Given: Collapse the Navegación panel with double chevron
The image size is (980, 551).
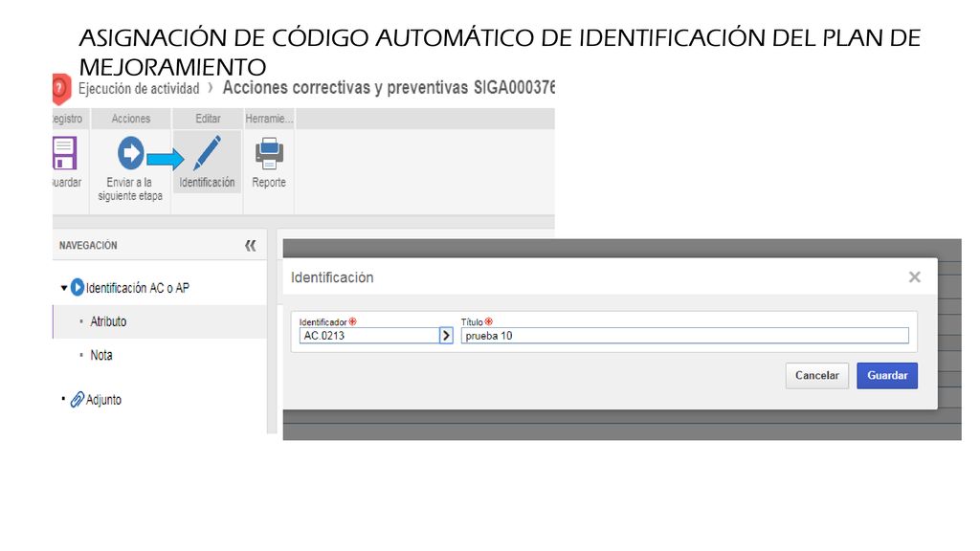Looking at the screenshot, I should (251, 246).
